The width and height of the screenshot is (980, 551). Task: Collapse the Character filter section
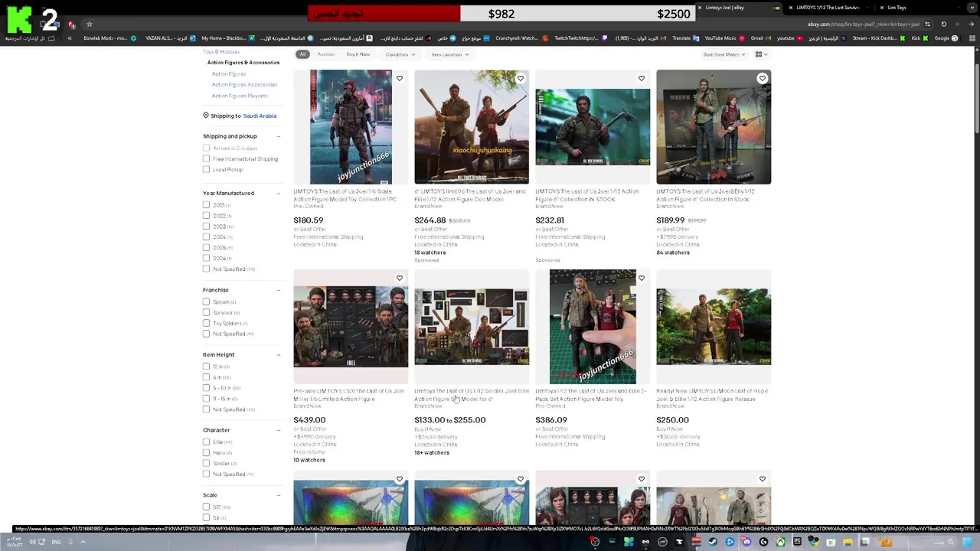(x=278, y=430)
